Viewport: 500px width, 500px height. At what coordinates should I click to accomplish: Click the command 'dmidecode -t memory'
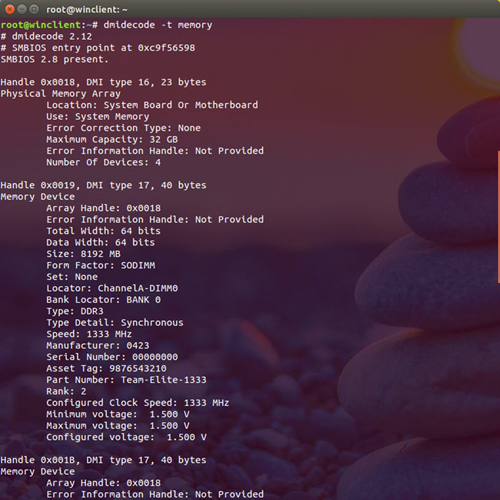pos(158,25)
